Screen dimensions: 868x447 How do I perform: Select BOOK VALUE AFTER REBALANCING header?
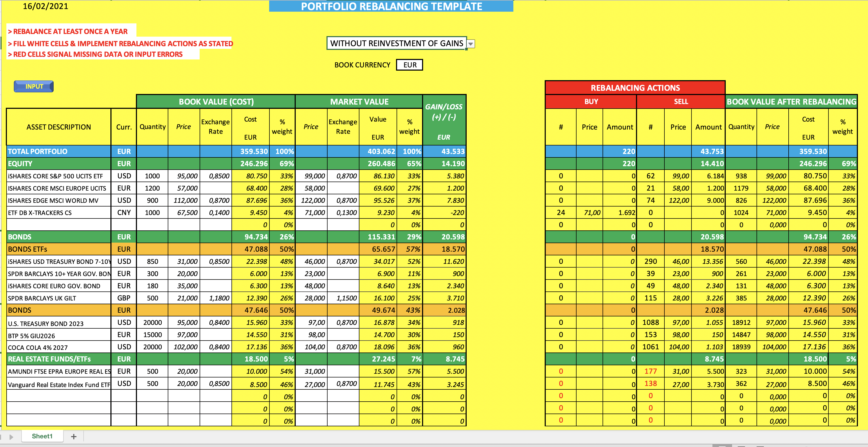click(x=791, y=102)
